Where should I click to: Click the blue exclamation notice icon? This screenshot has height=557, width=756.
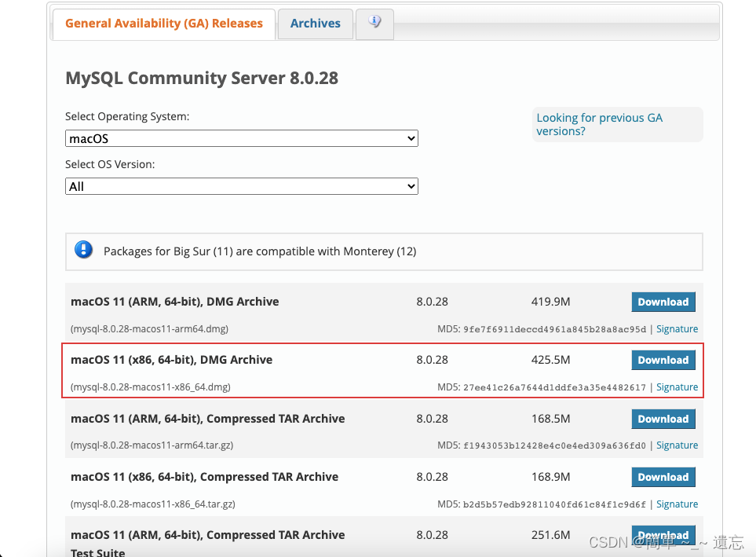coord(83,250)
